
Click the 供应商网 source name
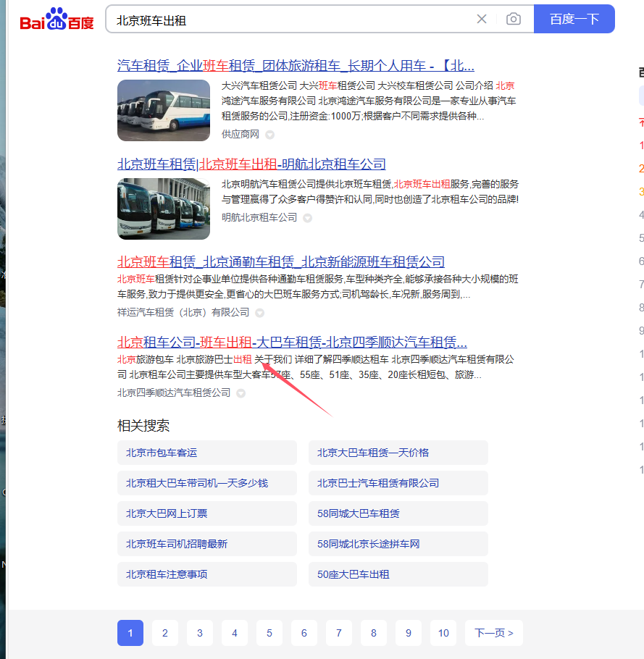tap(241, 135)
